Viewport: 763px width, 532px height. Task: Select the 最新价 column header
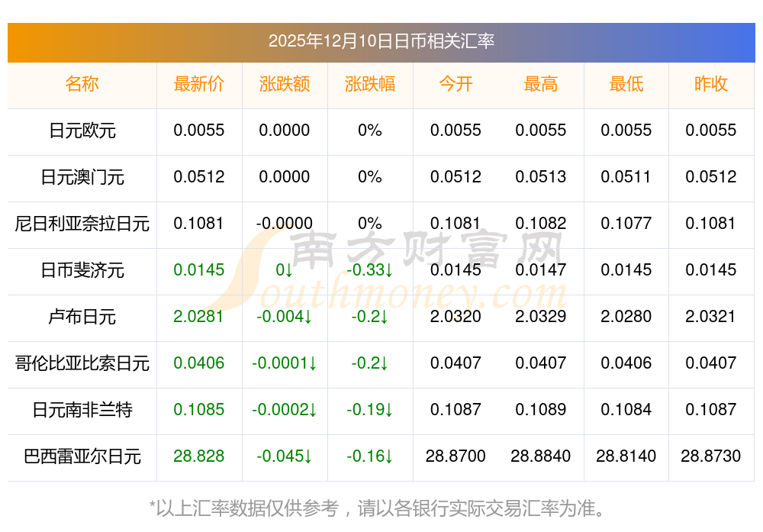click(x=199, y=84)
